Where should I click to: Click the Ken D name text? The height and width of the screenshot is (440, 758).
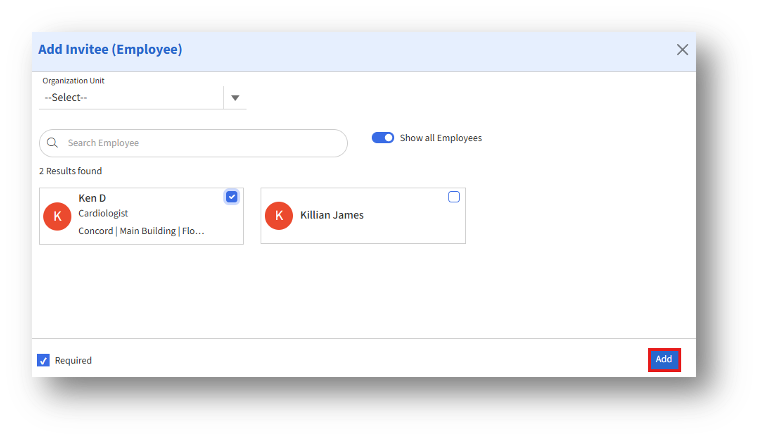pyautogui.click(x=92, y=198)
